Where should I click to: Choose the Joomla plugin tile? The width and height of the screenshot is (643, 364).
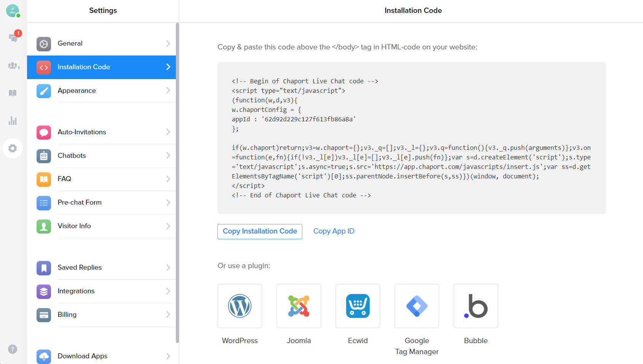pyautogui.click(x=299, y=306)
